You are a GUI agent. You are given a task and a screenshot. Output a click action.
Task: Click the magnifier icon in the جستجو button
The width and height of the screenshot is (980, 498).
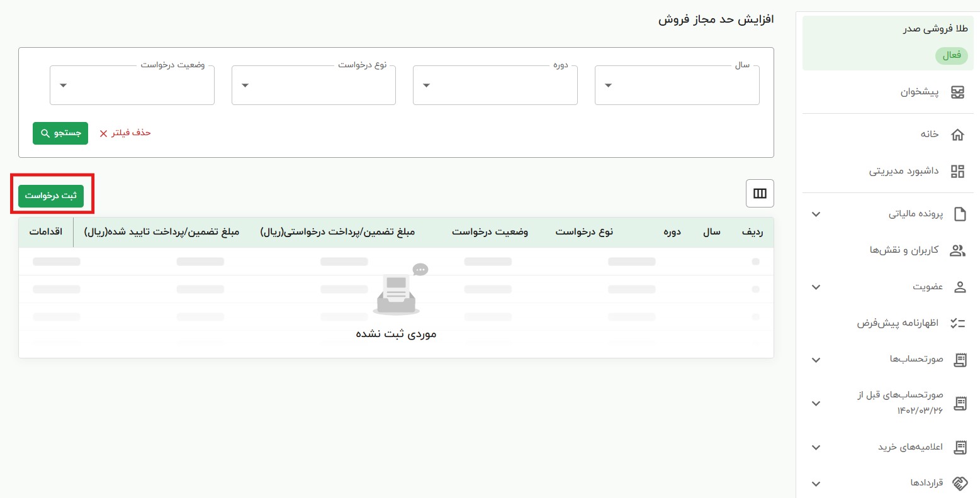[45, 133]
